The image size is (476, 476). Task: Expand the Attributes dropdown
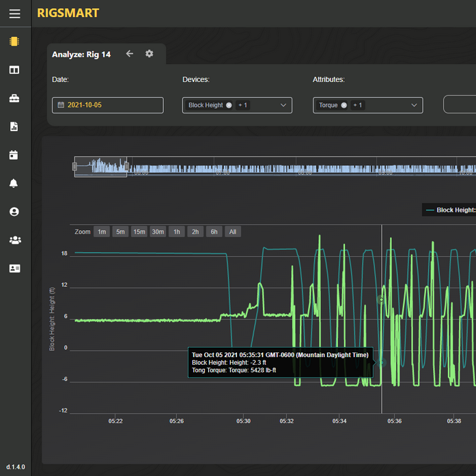pos(414,105)
